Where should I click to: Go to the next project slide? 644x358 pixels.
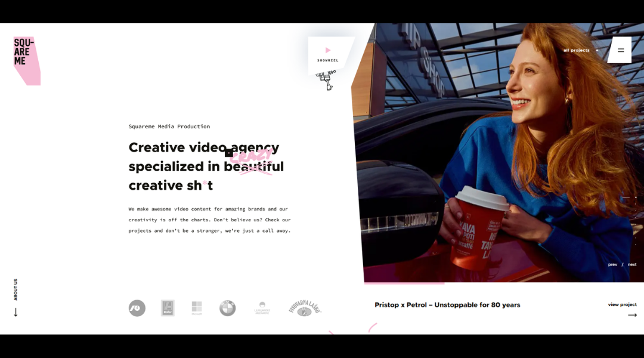click(632, 264)
